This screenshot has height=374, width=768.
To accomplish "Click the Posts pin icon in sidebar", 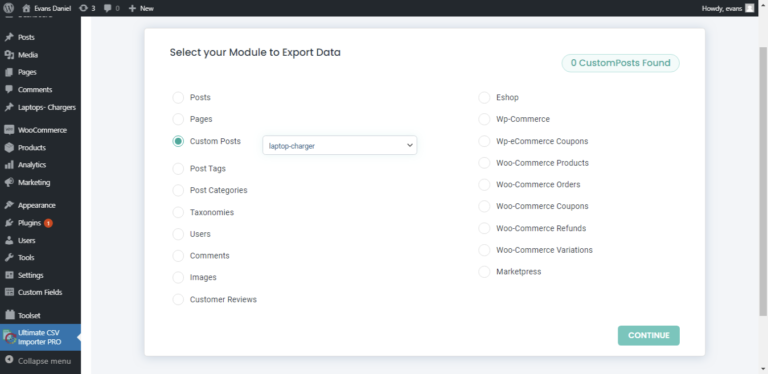I will (9, 37).
